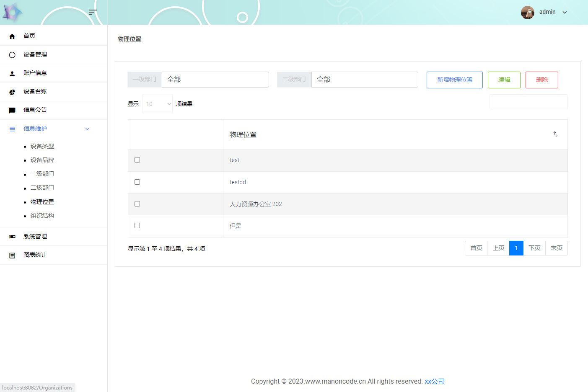
Task: Click the application logo icon
Action: pyautogui.click(x=12, y=12)
